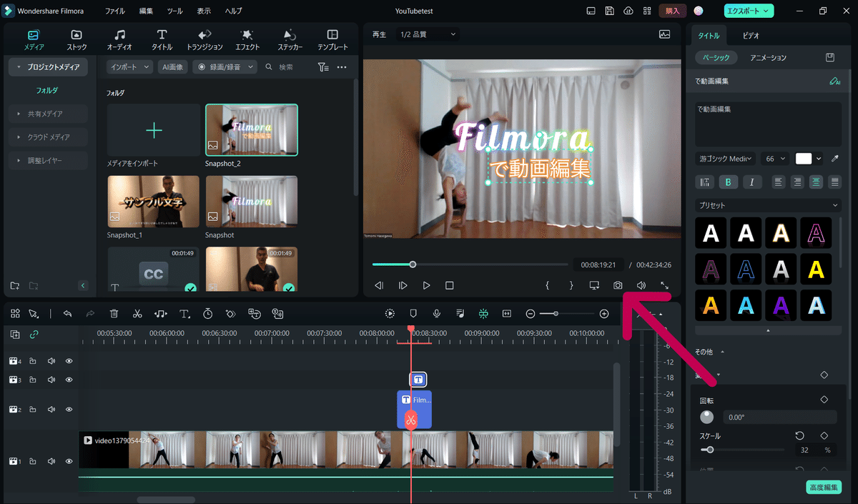858x504 pixels.
Task: Click the AI画像 button
Action: [172, 66]
